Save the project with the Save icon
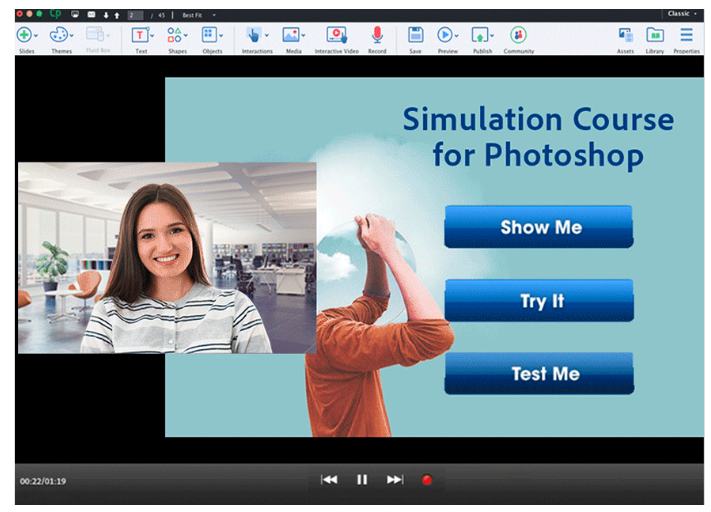Viewport: 711px width, 512px height. [415, 35]
